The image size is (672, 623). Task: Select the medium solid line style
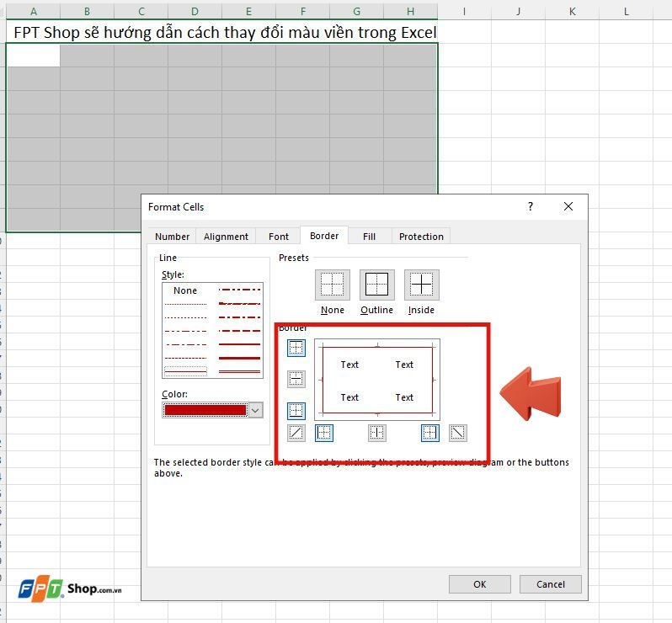[x=239, y=344]
